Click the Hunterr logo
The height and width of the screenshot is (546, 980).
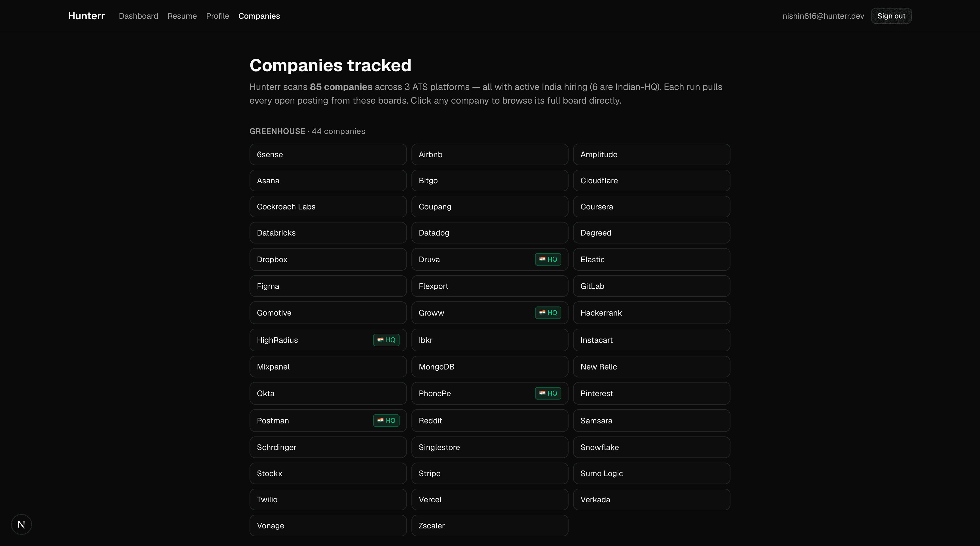pyautogui.click(x=86, y=16)
